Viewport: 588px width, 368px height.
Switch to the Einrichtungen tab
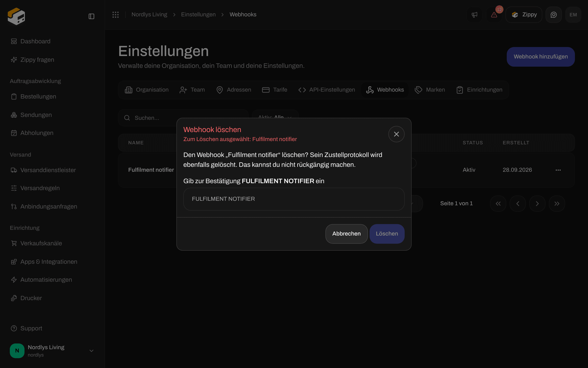pyautogui.click(x=479, y=90)
